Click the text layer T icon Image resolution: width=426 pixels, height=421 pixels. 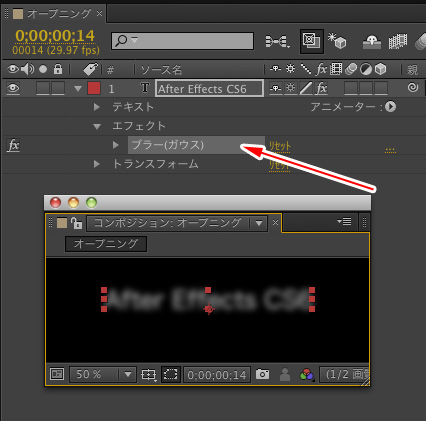[145, 88]
